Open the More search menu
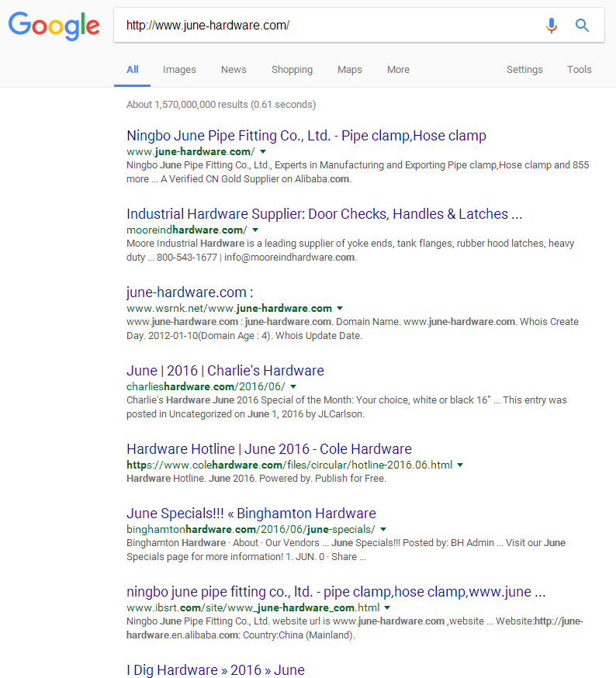Screen dimensions: 616x678 tap(399, 70)
